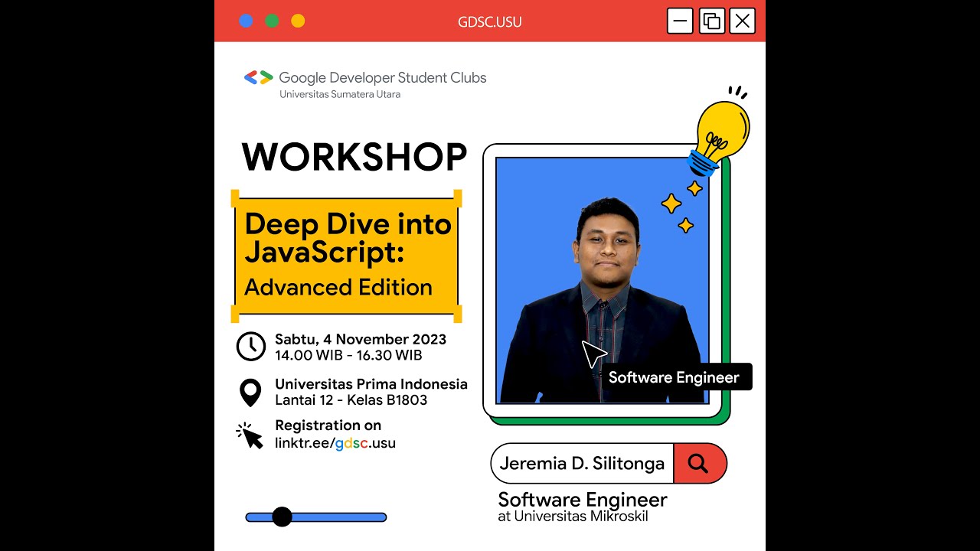This screenshot has width=980, height=551.
Task: Click 'Universitas Sumatera Utara' text
Action: [x=340, y=94]
